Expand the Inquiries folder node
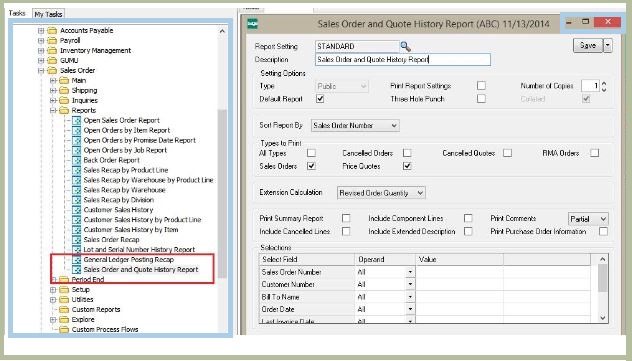 (53, 100)
